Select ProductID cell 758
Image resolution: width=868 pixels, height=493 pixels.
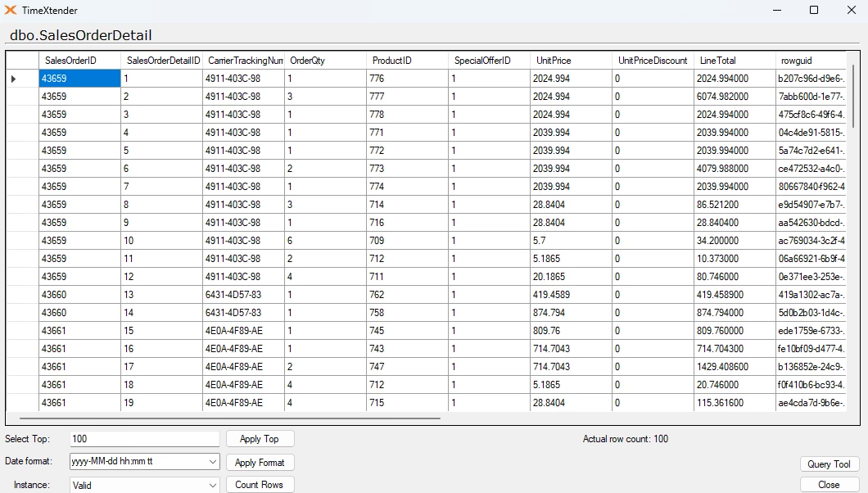click(408, 313)
